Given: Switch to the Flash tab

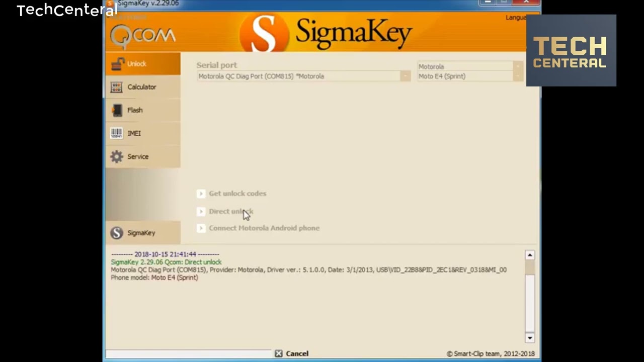Looking at the screenshot, I should (x=143, y=110).
